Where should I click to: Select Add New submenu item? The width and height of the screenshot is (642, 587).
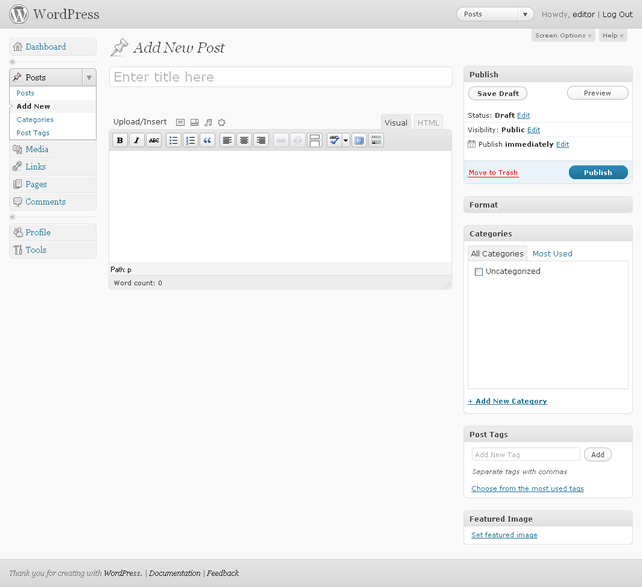point(33,106)
